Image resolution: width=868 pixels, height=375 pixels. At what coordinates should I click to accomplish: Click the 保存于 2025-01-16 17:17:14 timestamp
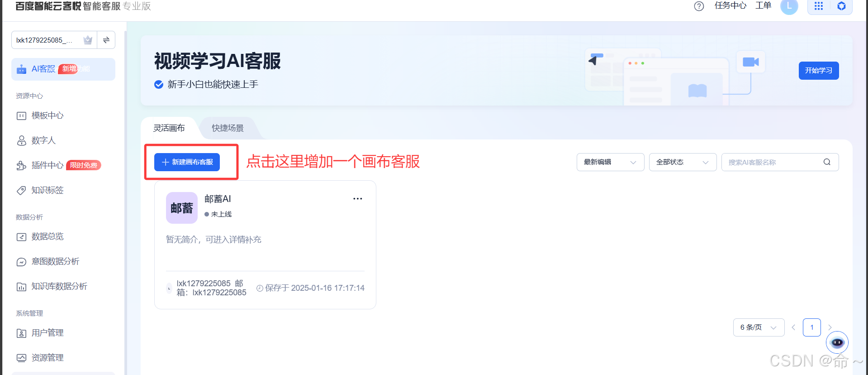(x=310, y=288)
